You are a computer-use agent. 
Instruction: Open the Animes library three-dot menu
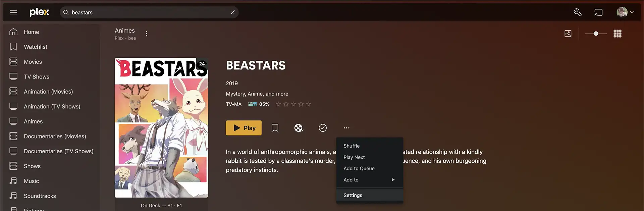146,34
